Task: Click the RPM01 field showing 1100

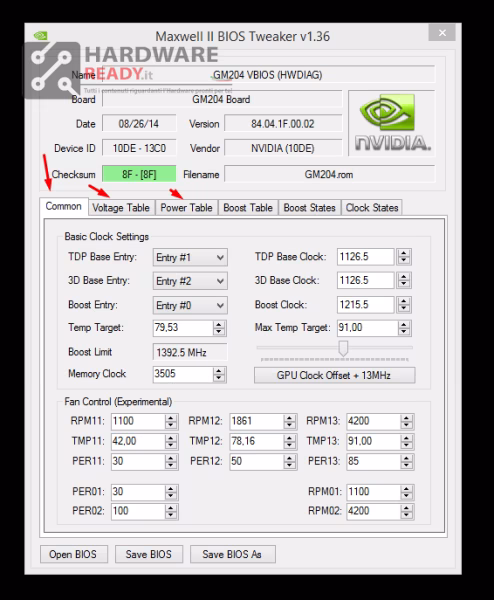Action: 373,492
